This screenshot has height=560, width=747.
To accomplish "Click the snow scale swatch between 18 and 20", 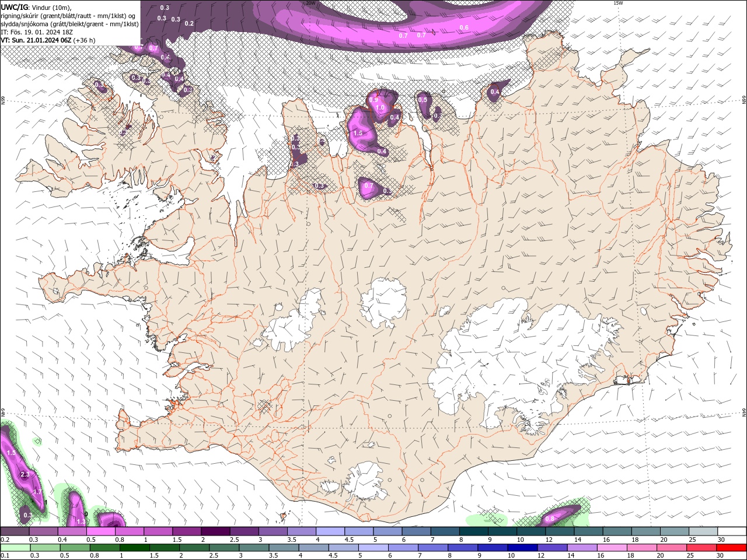I will pos(645,531).
